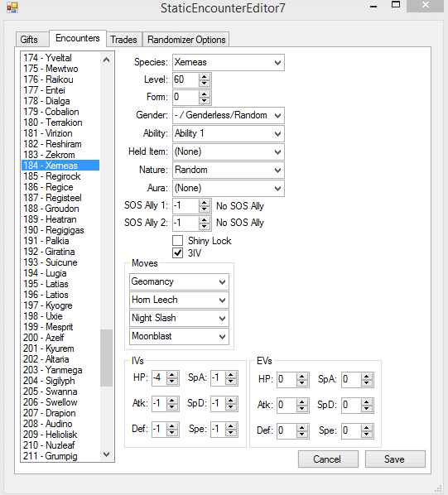Click the encounter list scrollbar thumb

click(x=106, y=358)
